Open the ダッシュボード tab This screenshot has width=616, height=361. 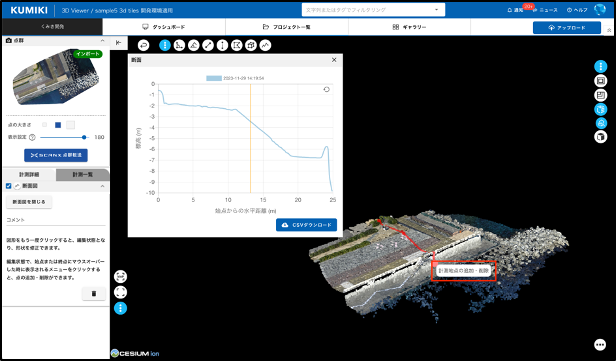click(x=164, y=27)
